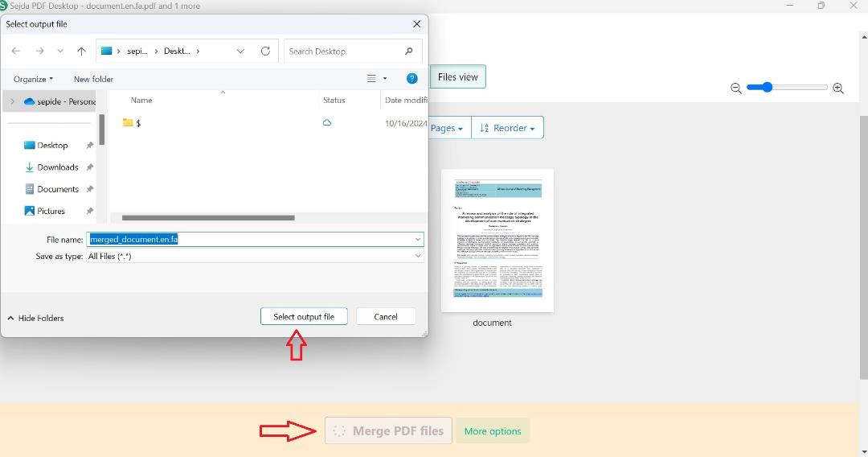Open recent locations chevron in dialog
This screenshot has height=457, width=868.
pyautogui.click(x=59, y=51)
